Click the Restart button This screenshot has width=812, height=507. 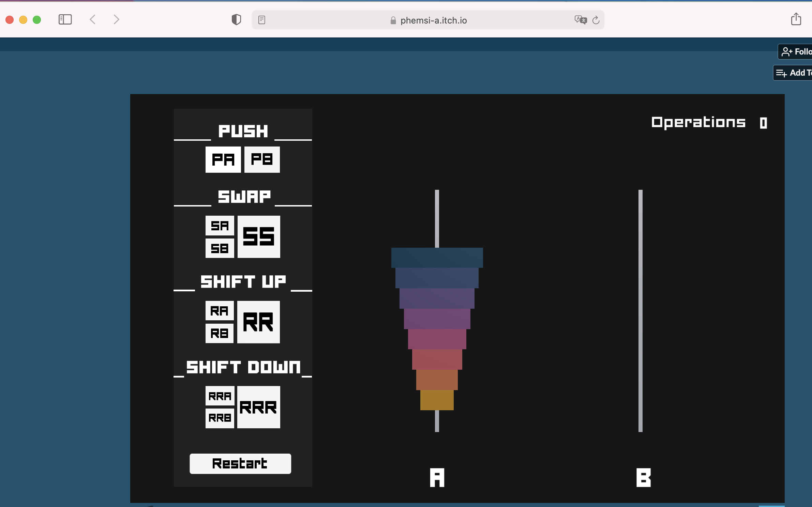240,463
